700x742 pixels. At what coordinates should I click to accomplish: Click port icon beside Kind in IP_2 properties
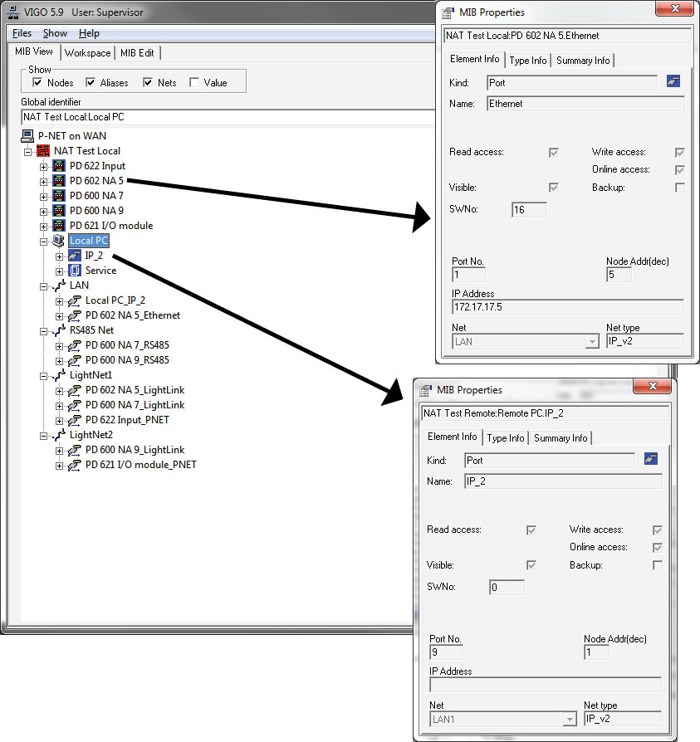(x=651, y=458)
